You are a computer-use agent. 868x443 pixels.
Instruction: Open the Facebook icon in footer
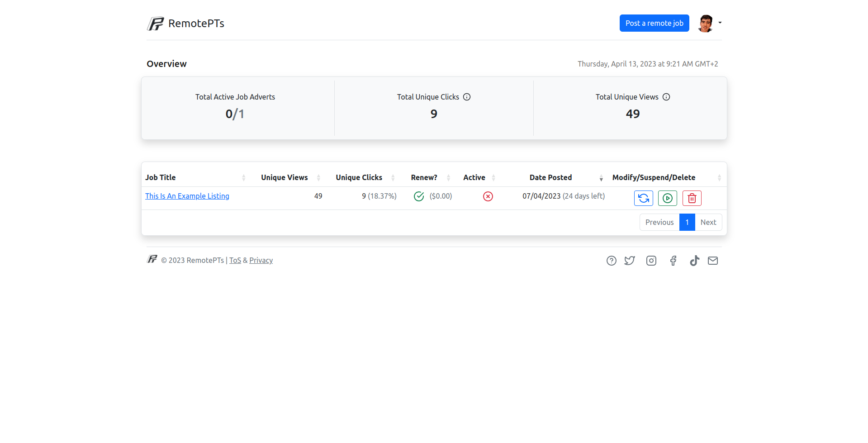coord(673,261)
